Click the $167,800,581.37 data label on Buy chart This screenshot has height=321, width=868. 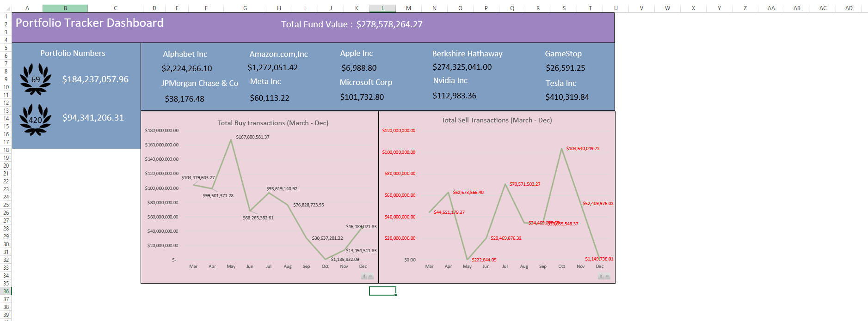click(x=252, y=137)
